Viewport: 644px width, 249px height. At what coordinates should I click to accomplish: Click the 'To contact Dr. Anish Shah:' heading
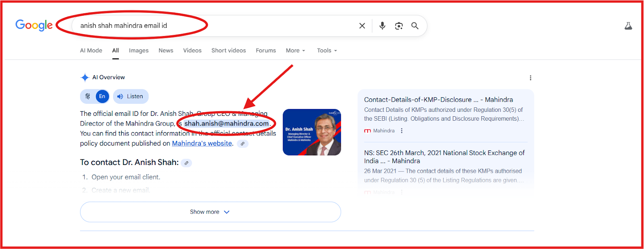click(x=129, y=163)
